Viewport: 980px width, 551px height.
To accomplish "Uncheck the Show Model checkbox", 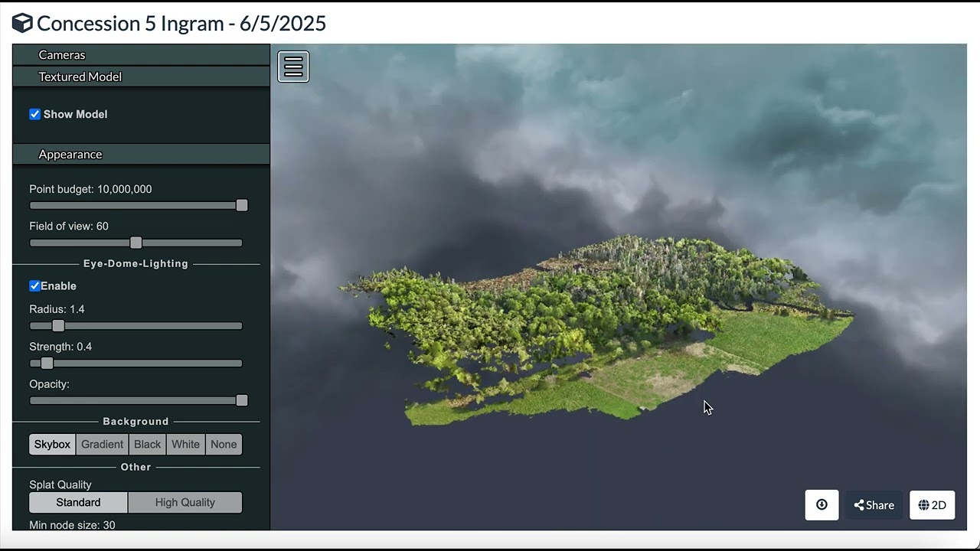I will click(x=34, y=114).
